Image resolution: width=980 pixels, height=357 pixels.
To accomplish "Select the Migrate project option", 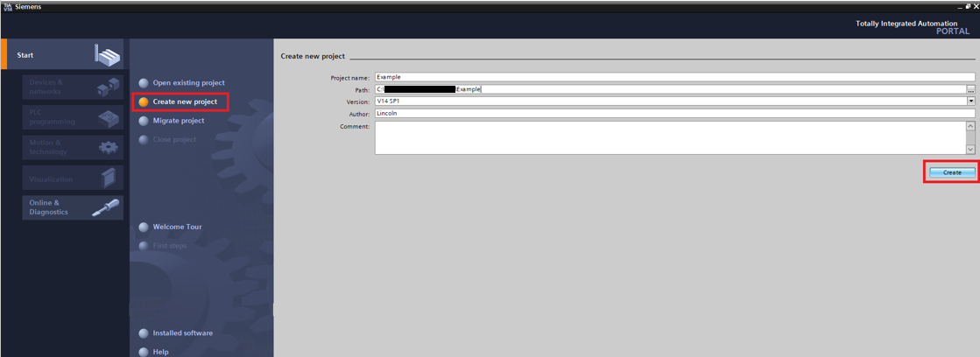I will coord(178,121).
